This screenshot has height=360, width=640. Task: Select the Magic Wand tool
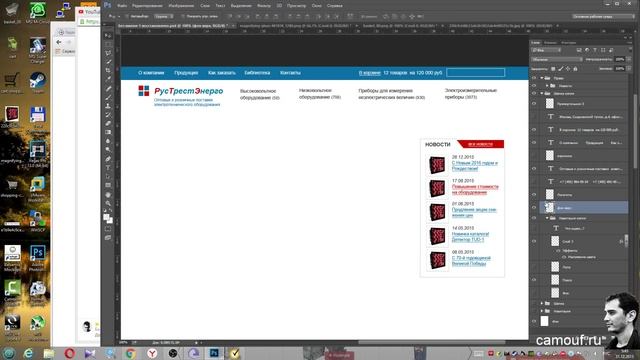(x=108, y=62)
